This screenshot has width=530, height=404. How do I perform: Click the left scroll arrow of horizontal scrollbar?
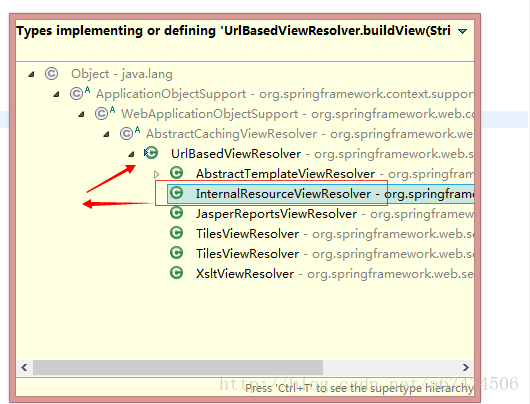pos(24,367)
